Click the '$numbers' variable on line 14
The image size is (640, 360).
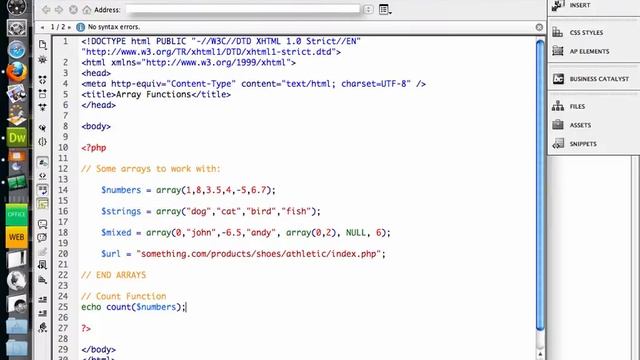tap(121, 190)
